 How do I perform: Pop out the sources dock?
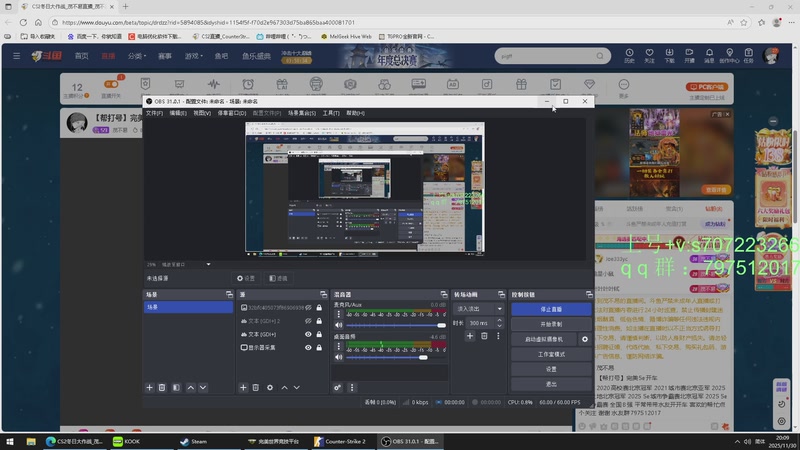pos(323,294)
